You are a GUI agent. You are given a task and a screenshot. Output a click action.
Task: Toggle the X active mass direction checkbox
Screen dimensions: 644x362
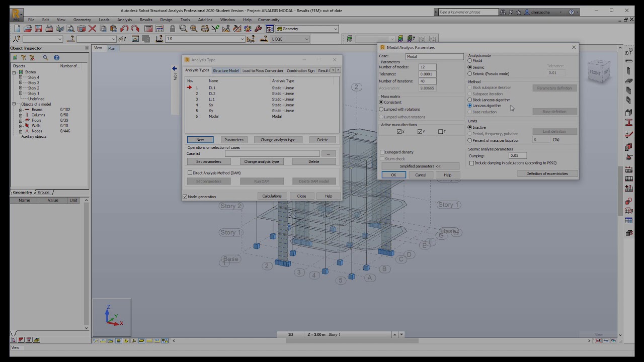[399, 132]
